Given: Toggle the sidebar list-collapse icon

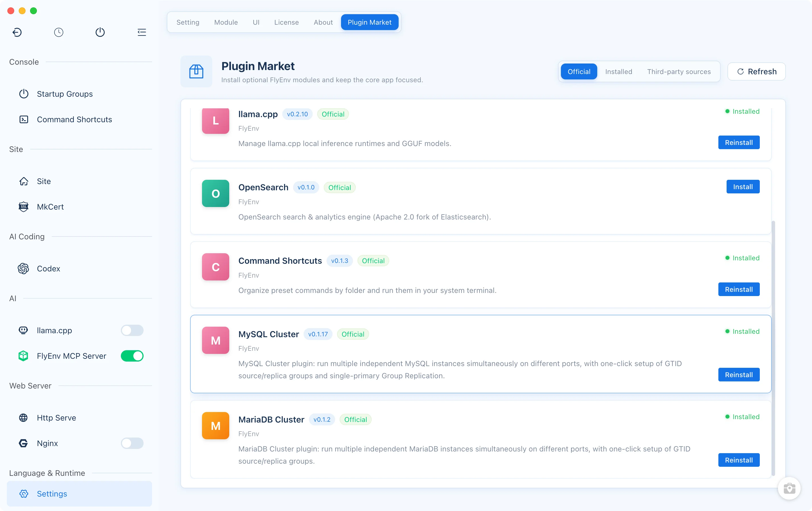Looking at the screenshot, I should [142, 32].
